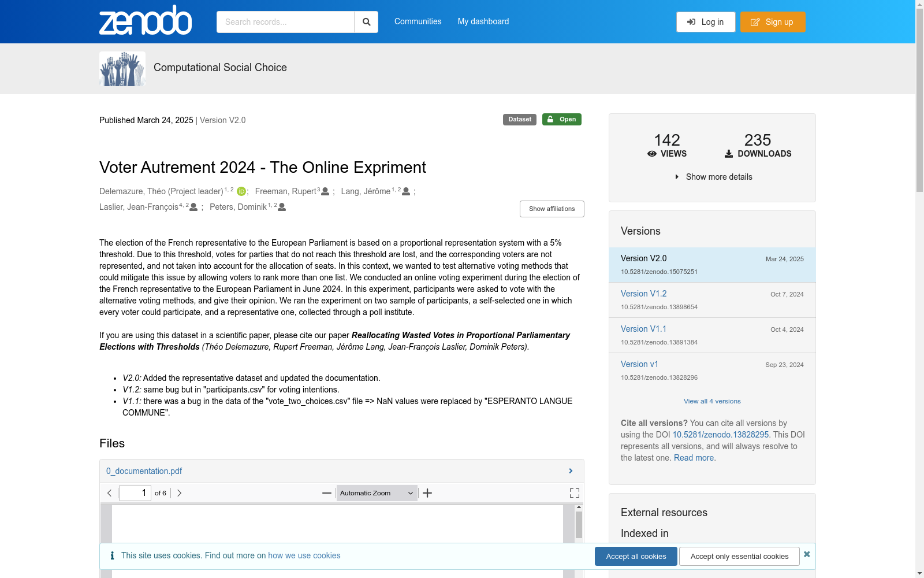
Task: Click the 235 DOWNLOADS statistic
Action: 758,145
